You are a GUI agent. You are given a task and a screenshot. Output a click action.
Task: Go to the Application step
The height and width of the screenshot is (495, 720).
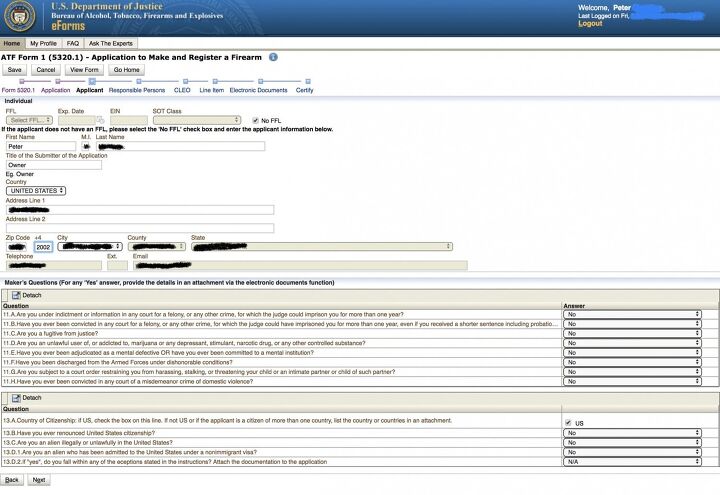56,90
